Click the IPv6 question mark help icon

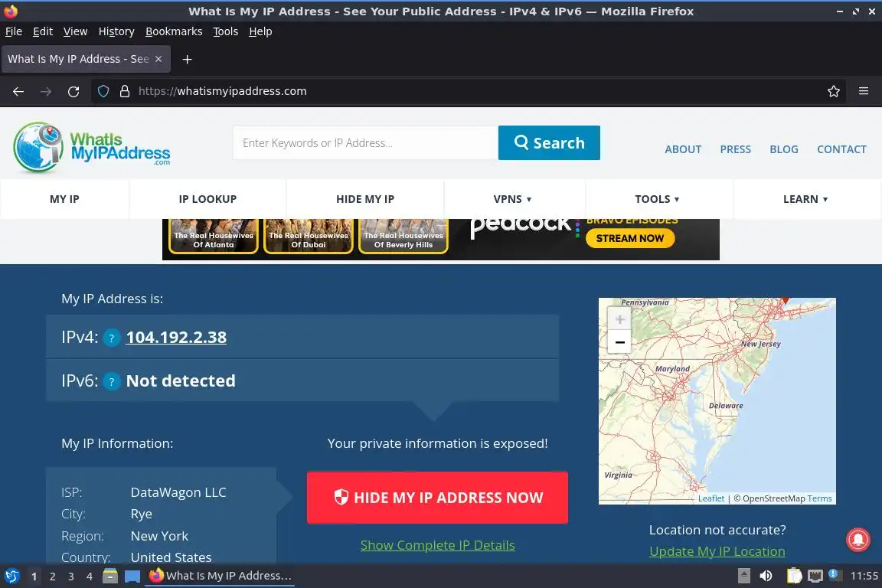111,381
